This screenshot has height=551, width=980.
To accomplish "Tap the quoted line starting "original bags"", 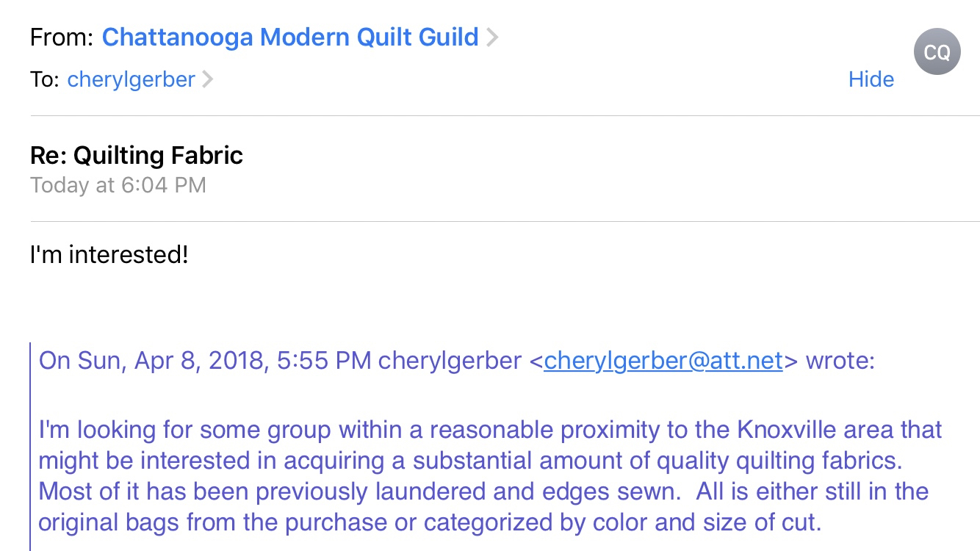I will tap(429, 522).
